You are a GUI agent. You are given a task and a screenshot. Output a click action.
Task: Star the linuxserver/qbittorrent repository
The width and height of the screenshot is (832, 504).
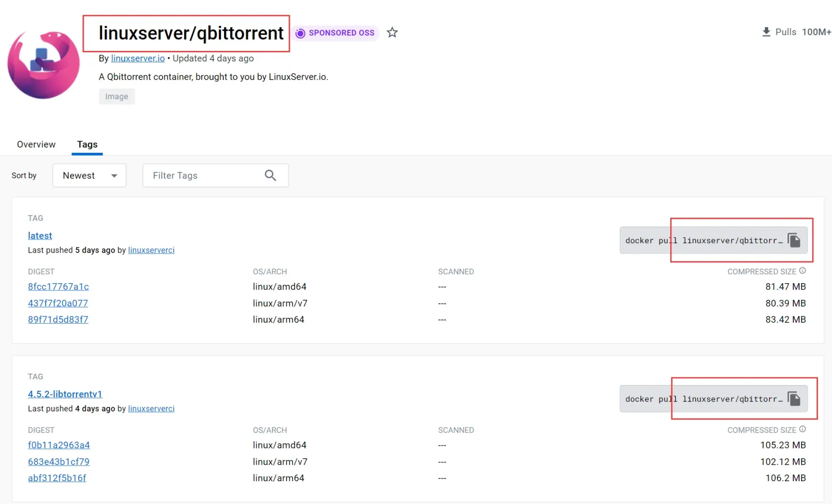[x=392, y=33]
